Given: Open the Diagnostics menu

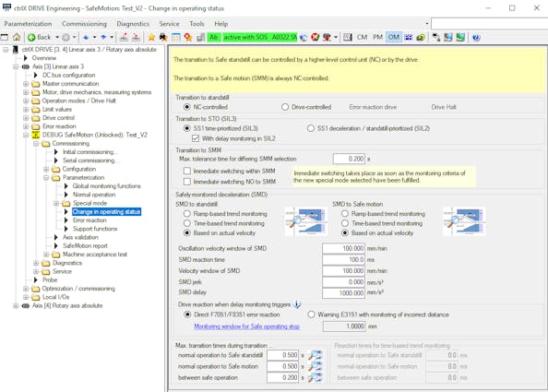Looking at the screenshot, I should pos(133,24).
